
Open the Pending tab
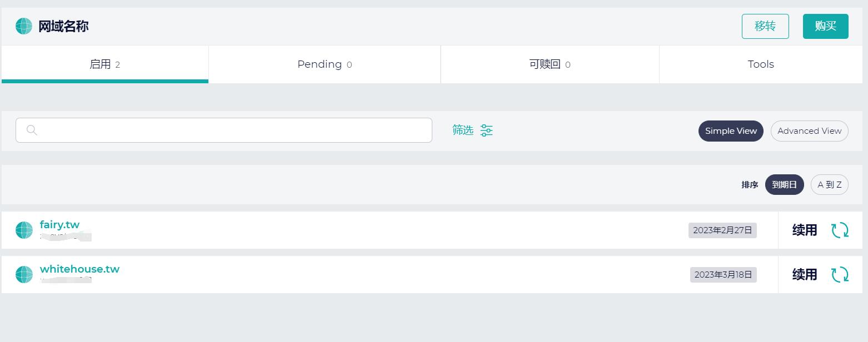(x=325, y=64)
